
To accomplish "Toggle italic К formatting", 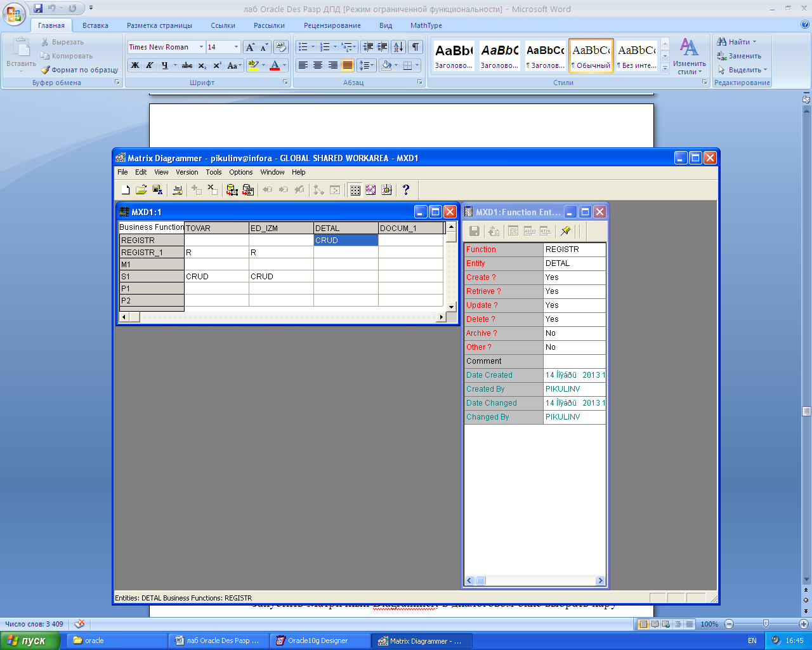I will tap(150, 65).
